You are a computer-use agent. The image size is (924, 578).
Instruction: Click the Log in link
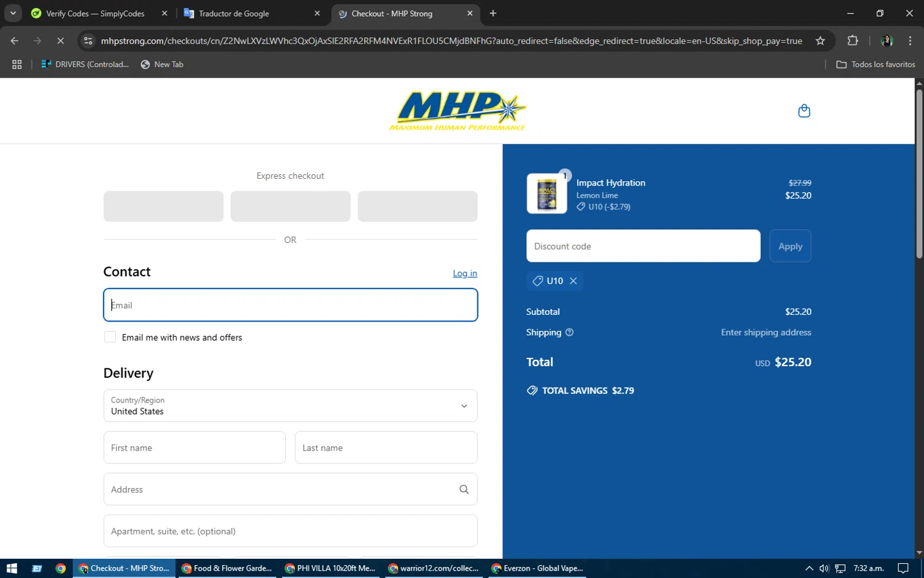point(465,273)
